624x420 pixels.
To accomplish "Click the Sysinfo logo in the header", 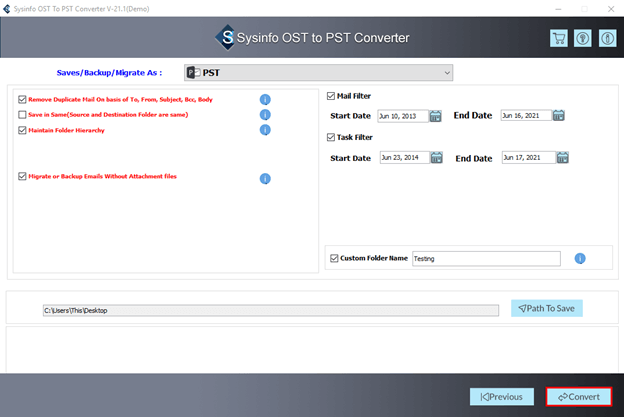I will coord(226,38).
